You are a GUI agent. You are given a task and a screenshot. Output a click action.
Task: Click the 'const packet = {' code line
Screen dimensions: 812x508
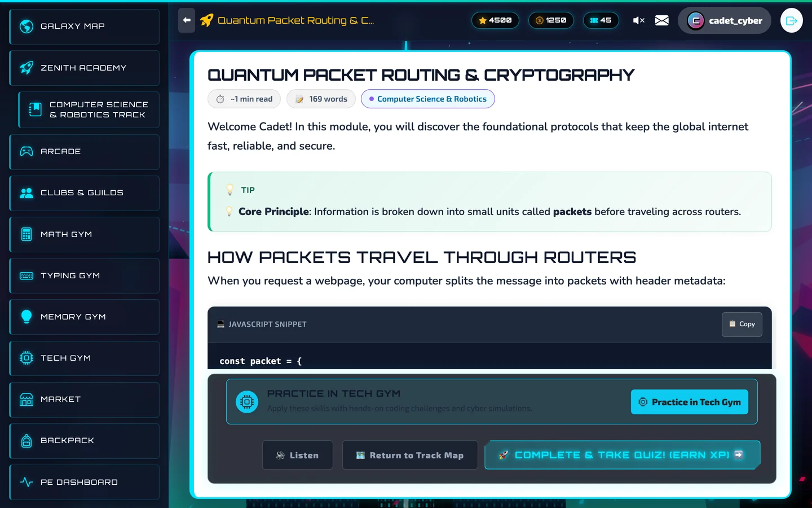point(261,361)
